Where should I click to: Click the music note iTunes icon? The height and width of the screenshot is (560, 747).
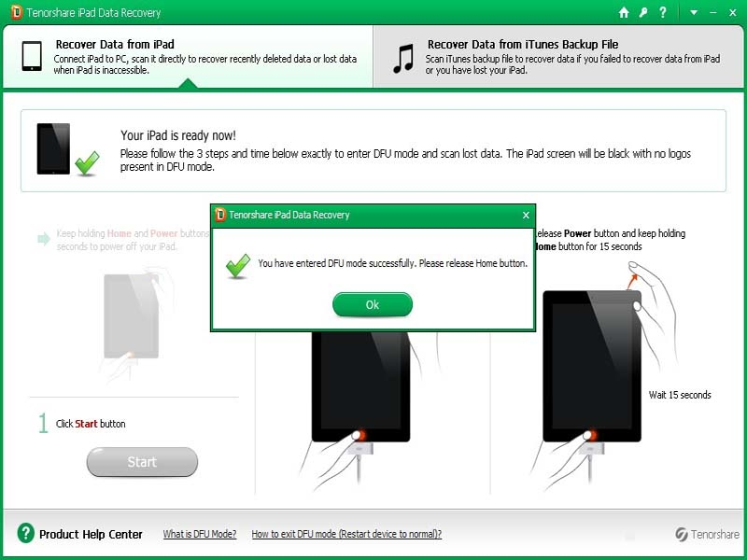(x=403, y=58)
